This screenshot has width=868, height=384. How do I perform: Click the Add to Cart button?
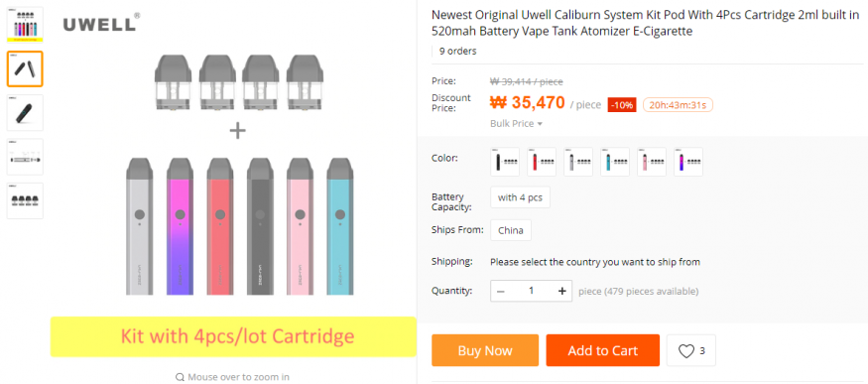pyautogui.click(x=603, y=350)
